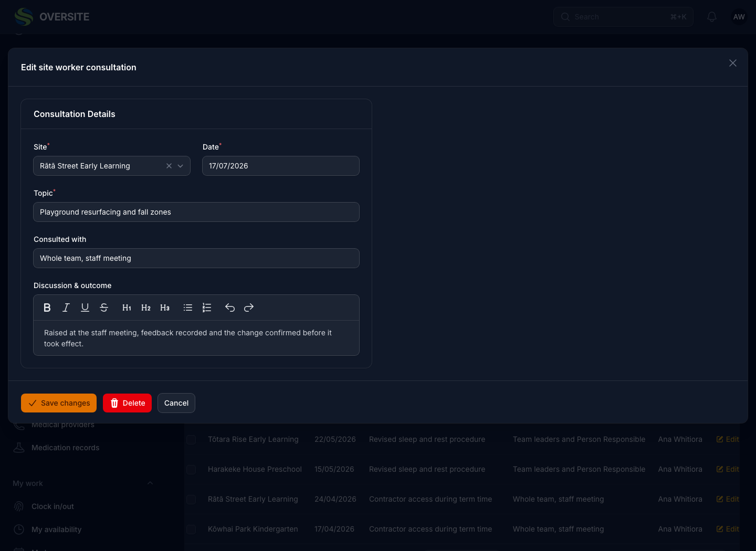Image resolution: width=756 pixels, height=551 pixels.
Task: Click the Medication records flask icon
Action: tap(19, 448)
